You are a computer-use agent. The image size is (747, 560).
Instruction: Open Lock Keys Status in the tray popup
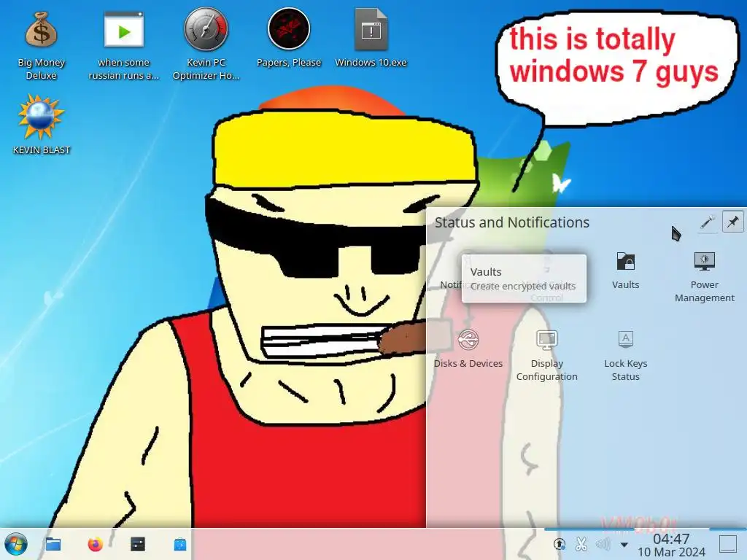point(625,356)
